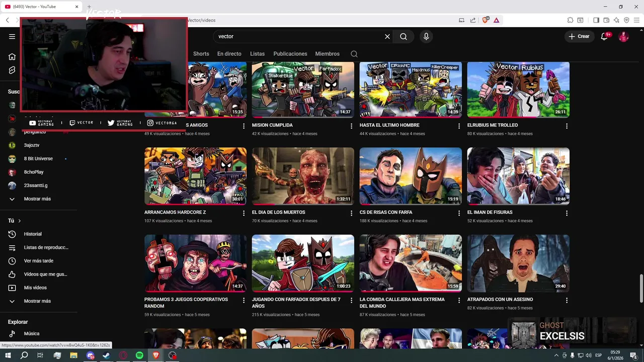Screen dimensions: 644x362
Task: Open options for CS DE RISAS CON FARFA
Action: [x=459, y=213]
